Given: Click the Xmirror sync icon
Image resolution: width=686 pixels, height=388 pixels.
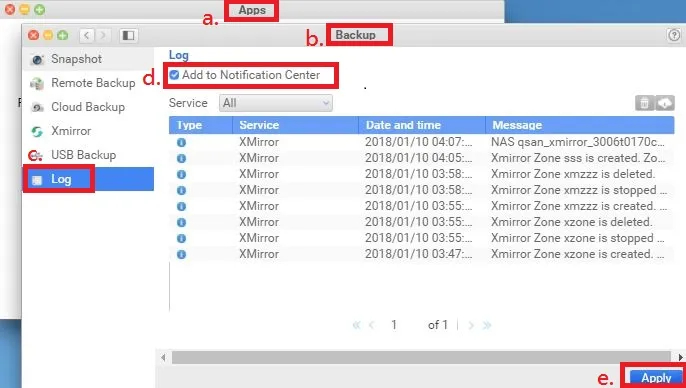Looking at the screenshot, I should pos(37,132).
